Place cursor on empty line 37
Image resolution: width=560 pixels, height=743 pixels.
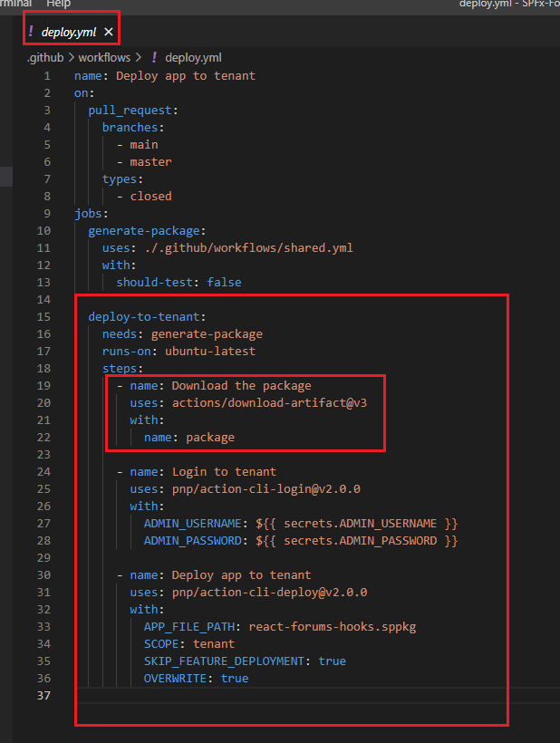pos(272,695)
